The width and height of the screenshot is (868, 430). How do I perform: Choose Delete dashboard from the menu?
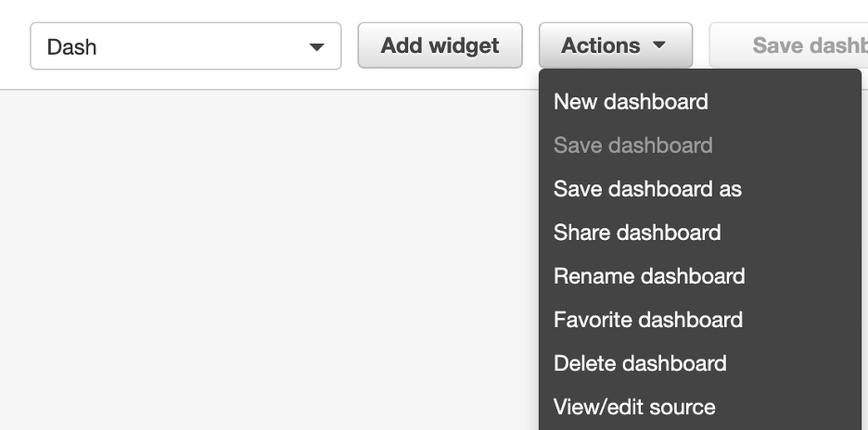640,363
